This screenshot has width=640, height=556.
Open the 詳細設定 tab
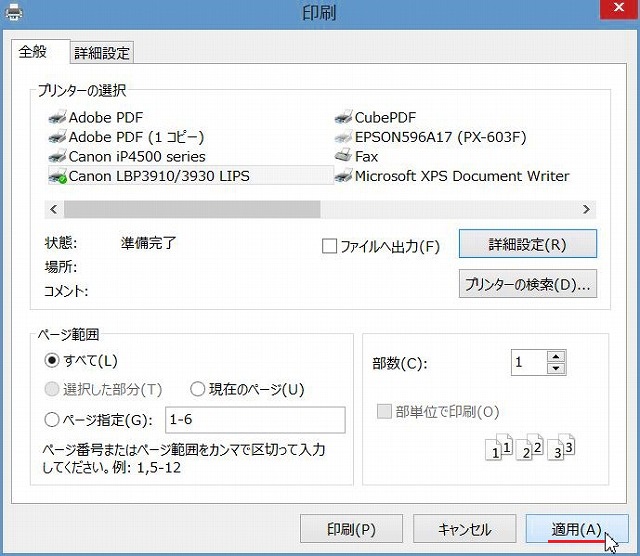(x=102, y=53)
